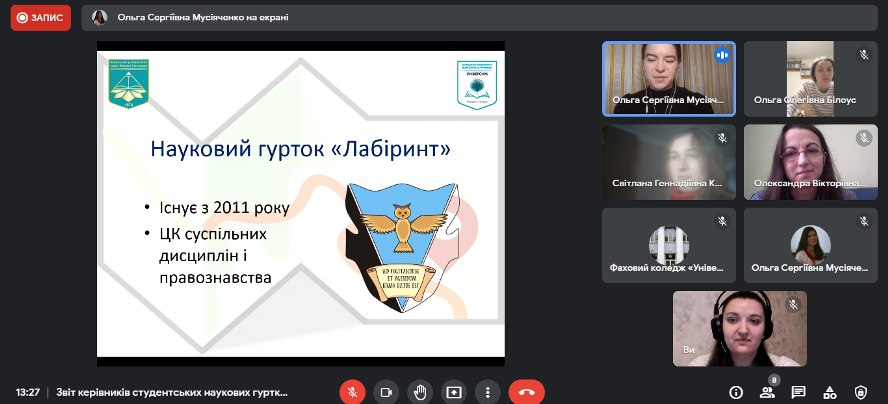Click the Фаховий коледж round avatar
Viewport: 888px width, 404px height.
coord(669,245)
